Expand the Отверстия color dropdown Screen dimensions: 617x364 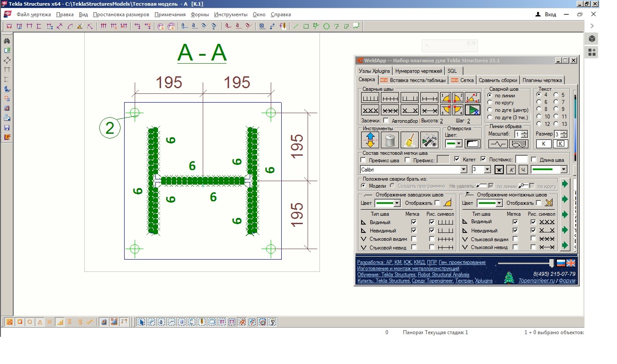pyautogui.click(x=459, y=143)
